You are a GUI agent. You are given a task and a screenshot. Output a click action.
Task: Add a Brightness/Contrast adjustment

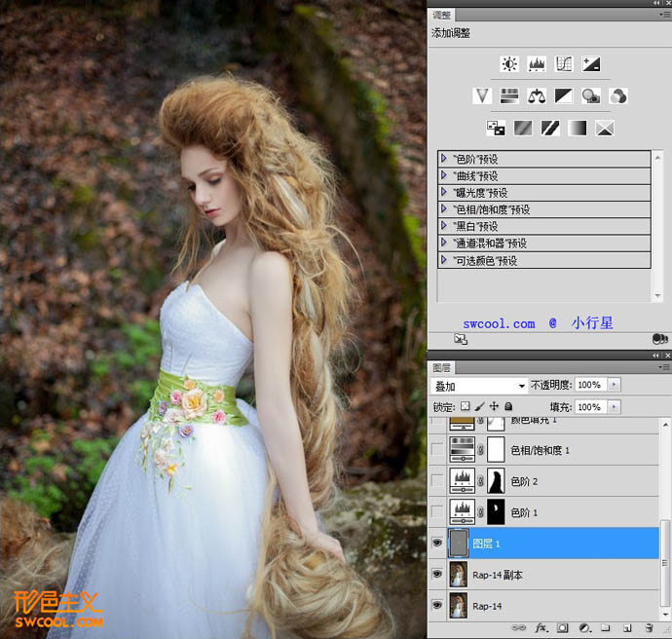508,64
